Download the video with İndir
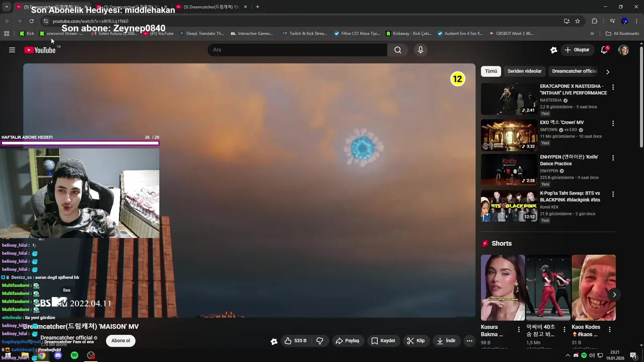Viewport: 644px width, 362px height. point(446,341)
